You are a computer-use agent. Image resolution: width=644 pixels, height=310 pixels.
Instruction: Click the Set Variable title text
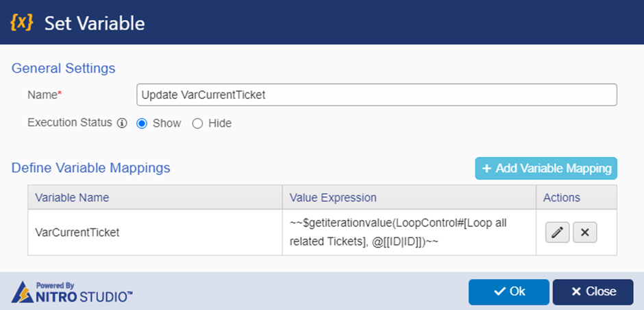pyautogui.click(x=95, y=23)
